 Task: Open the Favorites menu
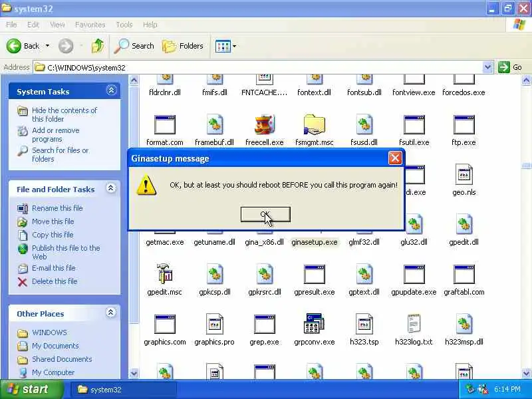point(90,25)
